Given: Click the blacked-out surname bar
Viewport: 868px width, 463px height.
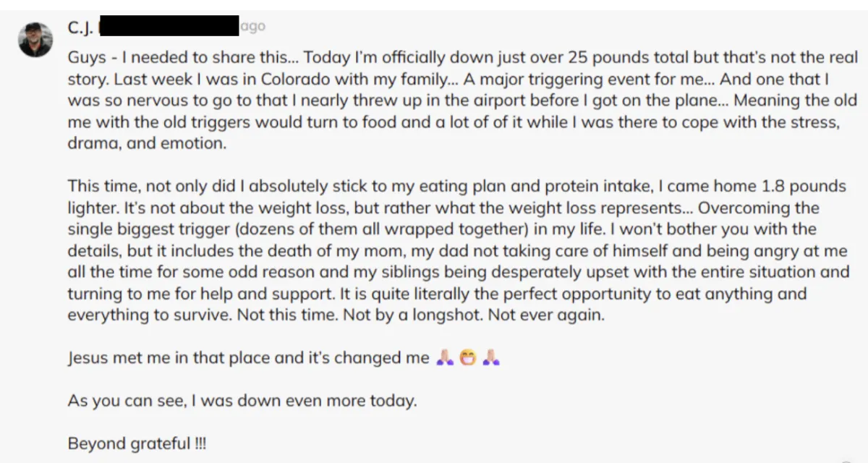Looking at the screenshot, I should tap(169, 26).
